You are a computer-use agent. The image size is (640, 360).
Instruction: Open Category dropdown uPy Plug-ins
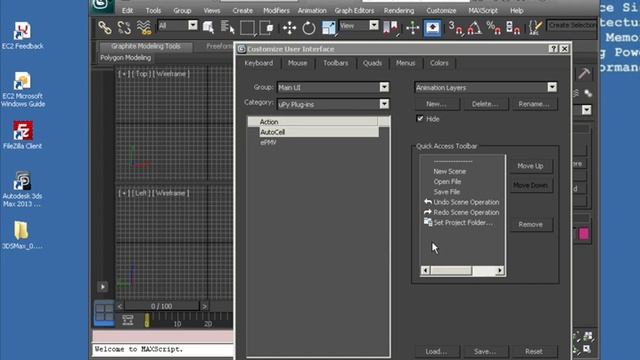click(x=333, y=104)
